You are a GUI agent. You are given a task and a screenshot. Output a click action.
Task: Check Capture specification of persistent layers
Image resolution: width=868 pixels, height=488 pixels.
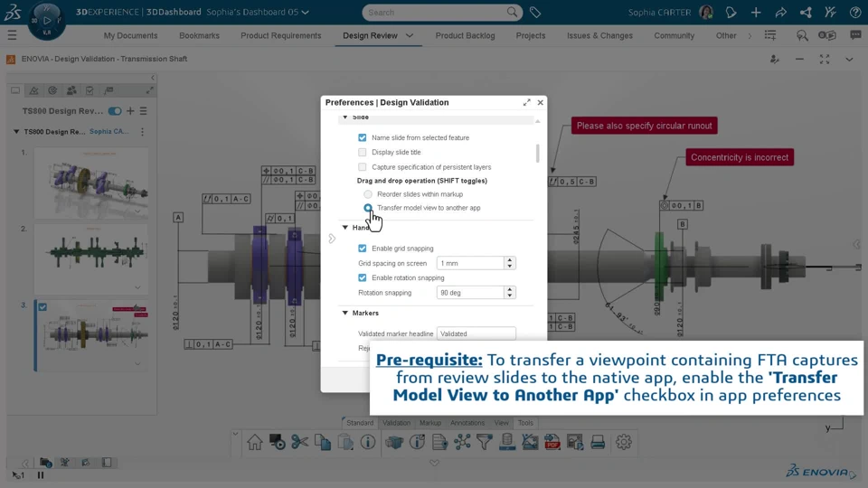pos(362,166)
